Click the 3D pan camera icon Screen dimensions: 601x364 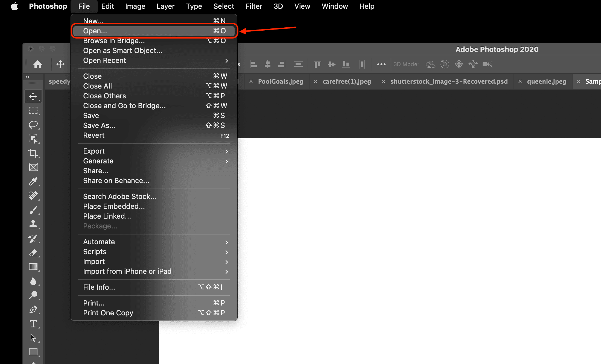tap(459, 64)
